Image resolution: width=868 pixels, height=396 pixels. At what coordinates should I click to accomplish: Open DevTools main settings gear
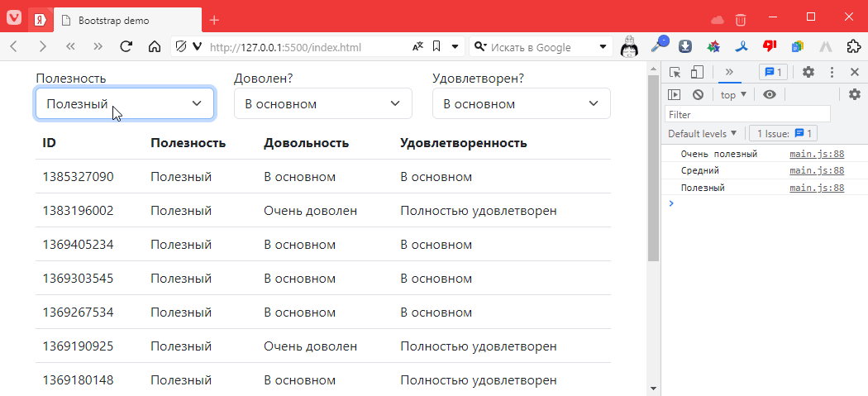808,72
